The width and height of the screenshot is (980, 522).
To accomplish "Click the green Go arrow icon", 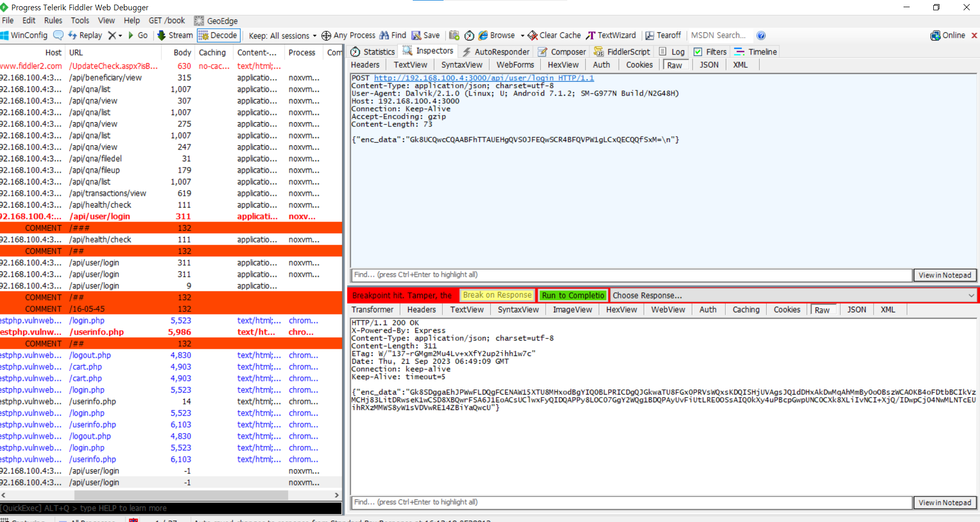I will click(x=131, y=35).
